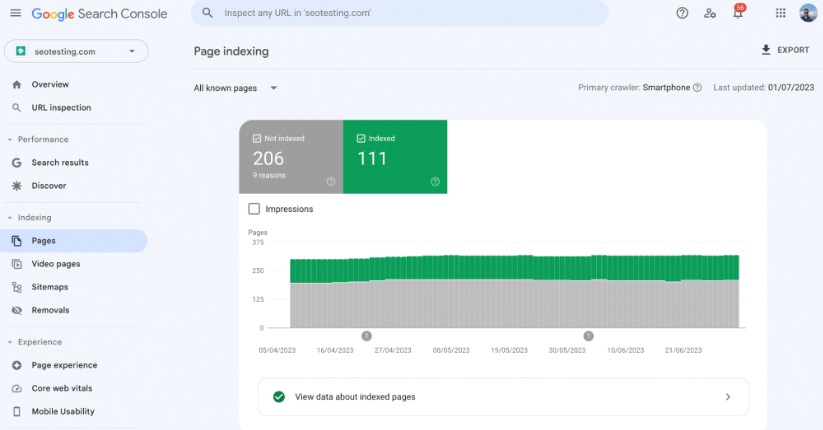This screenshot has width=823, height=430.
Task: Collapse the Performance section
Action: pyautogui.click(x=9, y=140)
